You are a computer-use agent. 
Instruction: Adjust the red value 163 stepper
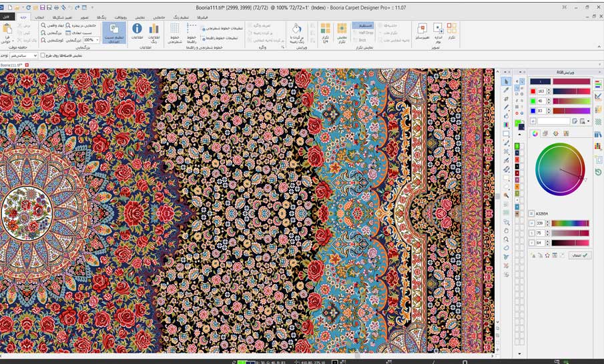click(x=549, y=91)
